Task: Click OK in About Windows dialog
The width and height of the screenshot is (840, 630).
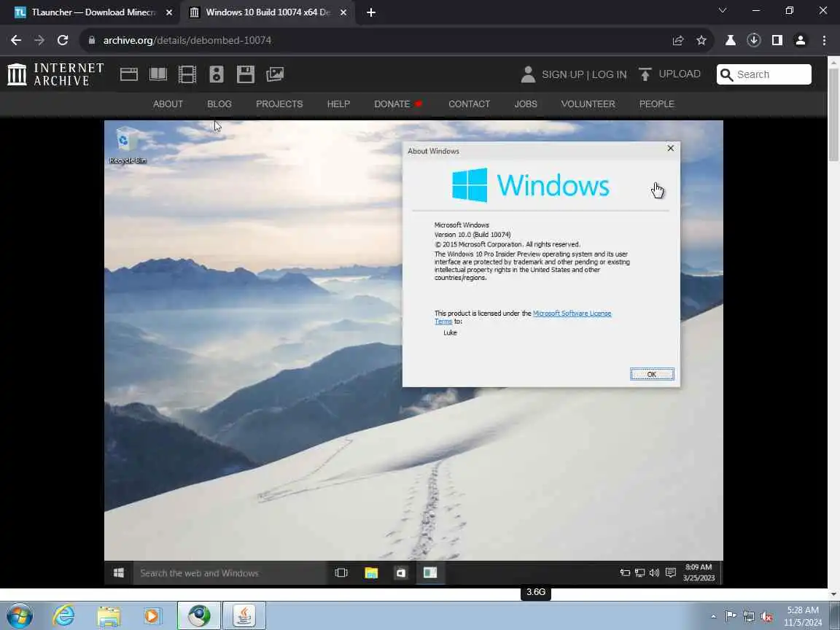Action: click(x=652, y=374)
